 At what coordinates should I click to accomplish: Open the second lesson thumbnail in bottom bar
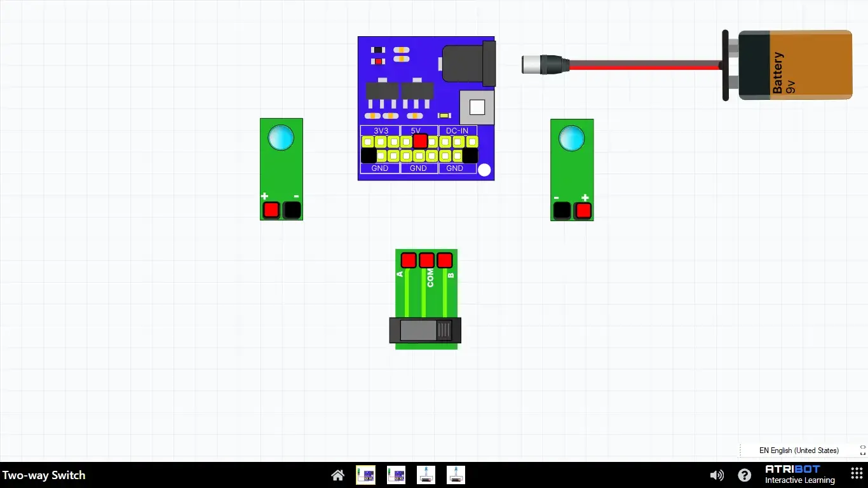click(x=396, y=475)
